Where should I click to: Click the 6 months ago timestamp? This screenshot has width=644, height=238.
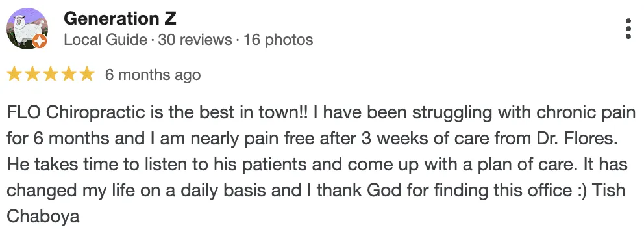point(153,75)
